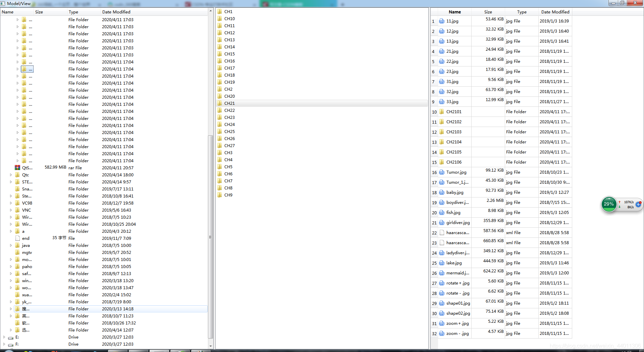Click table Name column header
This screenshot has height=352, width=644.
point(454,12)
